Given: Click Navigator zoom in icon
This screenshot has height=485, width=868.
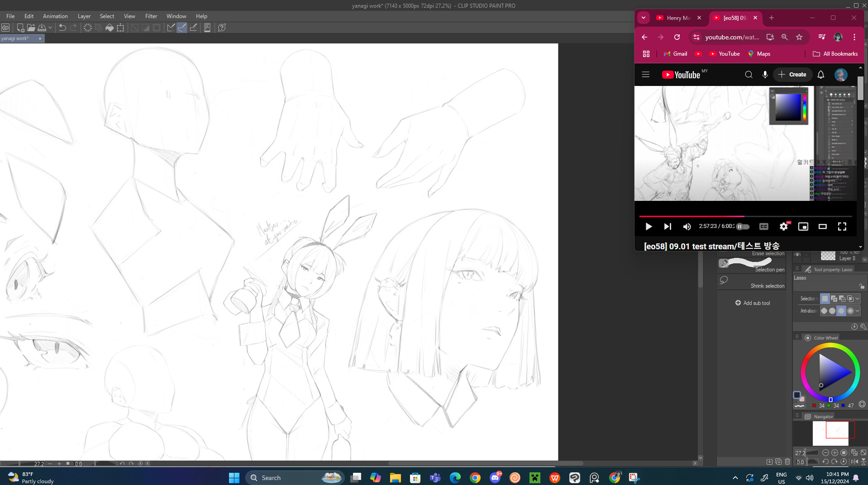Looking at the screenshot, I should tap(835, 452).
